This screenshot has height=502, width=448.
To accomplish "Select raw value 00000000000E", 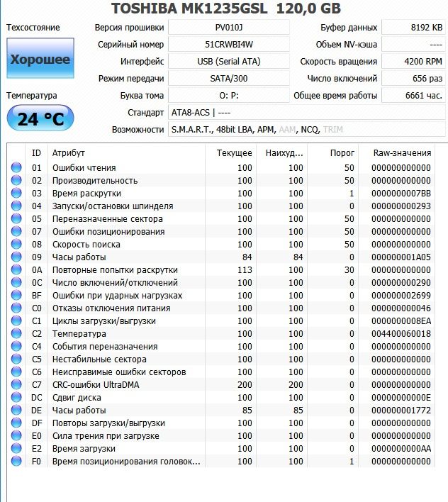I will (x=401, y=397).
